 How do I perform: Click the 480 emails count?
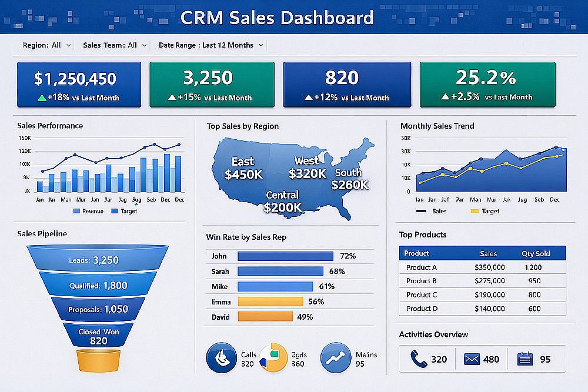point(491,360)
